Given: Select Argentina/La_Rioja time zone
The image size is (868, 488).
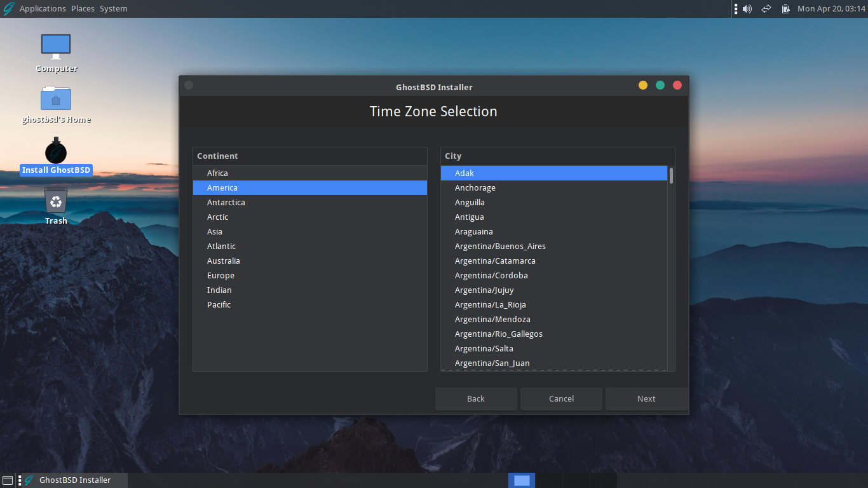Looking at the screenshot, I should coord(554,305).
